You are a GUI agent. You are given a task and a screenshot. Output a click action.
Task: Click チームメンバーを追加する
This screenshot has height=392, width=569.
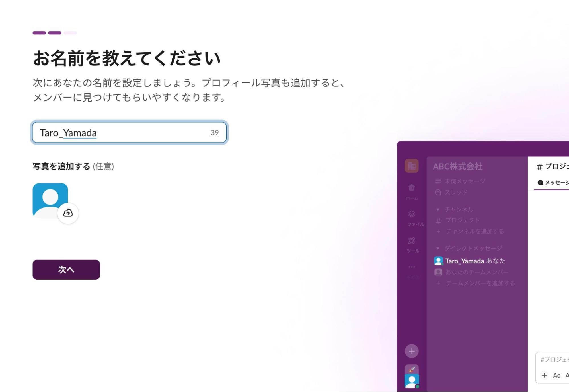[475, 283]
